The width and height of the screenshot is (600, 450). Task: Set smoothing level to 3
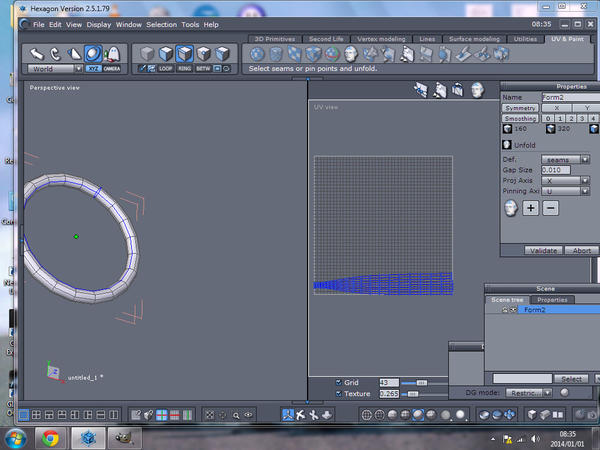pos(582,119)
